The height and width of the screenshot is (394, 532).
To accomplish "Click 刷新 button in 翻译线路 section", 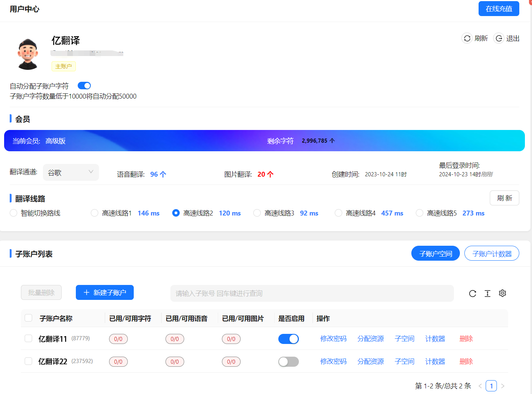I will pos(504,198).
